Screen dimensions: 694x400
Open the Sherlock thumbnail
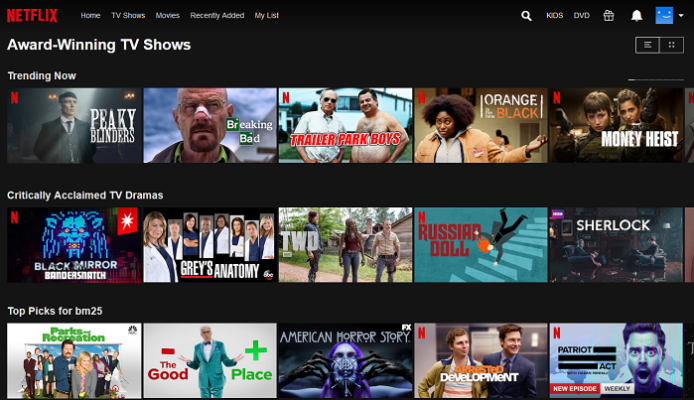[615, 245]
